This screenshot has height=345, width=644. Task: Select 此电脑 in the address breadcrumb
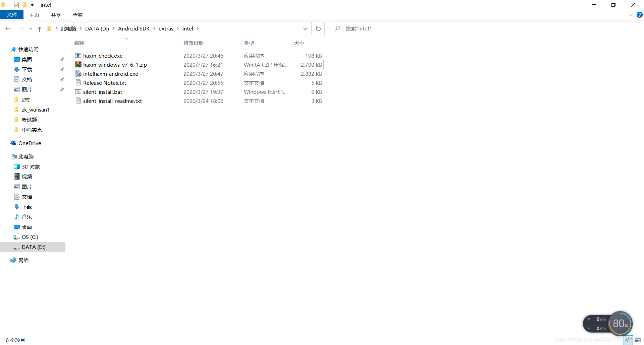click(69, 29)
